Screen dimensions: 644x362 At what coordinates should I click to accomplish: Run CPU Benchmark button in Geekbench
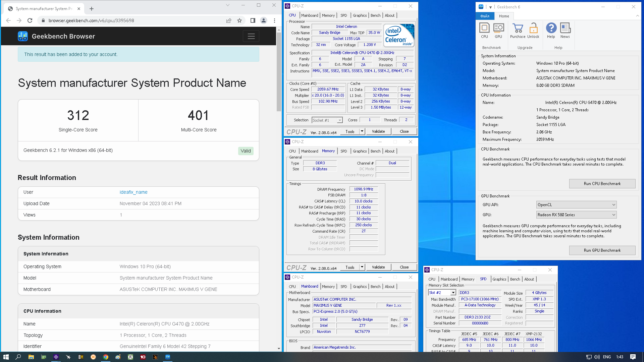(602, 184)
